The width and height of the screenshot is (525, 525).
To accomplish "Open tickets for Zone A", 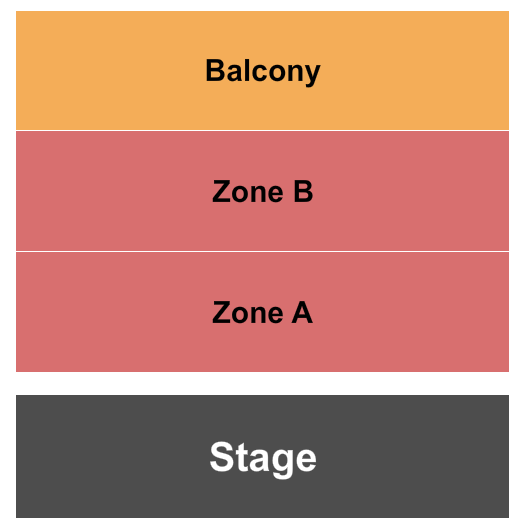I will coord(262,312).
